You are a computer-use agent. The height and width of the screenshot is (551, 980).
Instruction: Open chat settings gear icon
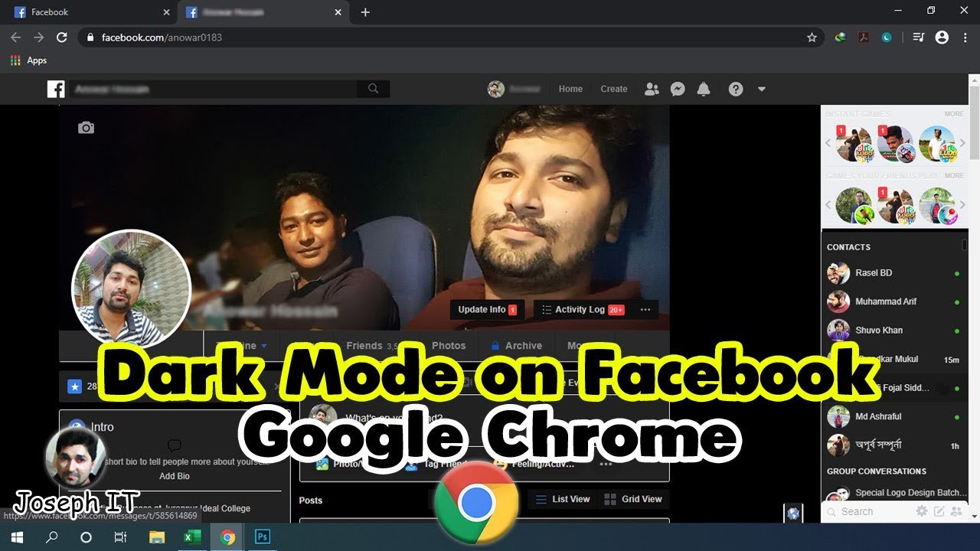click(x=922, y=511)
